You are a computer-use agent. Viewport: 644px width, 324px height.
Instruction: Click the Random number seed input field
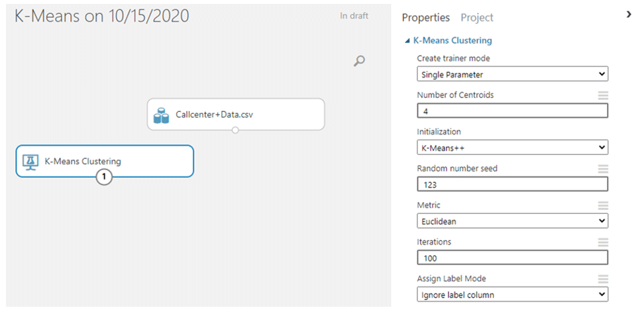(x=512, y=184)
